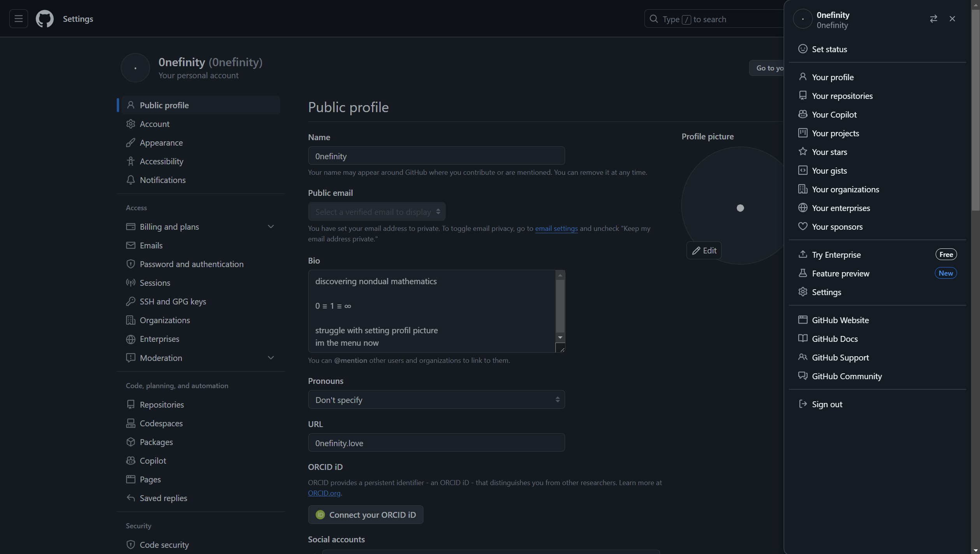Click the Set status smiley icon
980x554 pixels.
pos(803,49)
